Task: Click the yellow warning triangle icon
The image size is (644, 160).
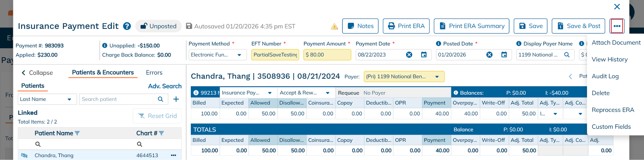Action: click(x=334, y=26)
